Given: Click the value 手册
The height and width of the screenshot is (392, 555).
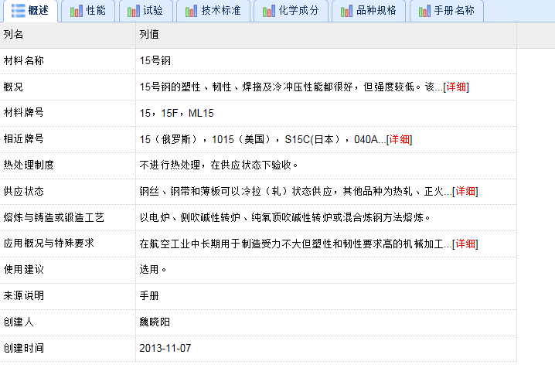Looking at the screenshot, I should coord(149,295).
